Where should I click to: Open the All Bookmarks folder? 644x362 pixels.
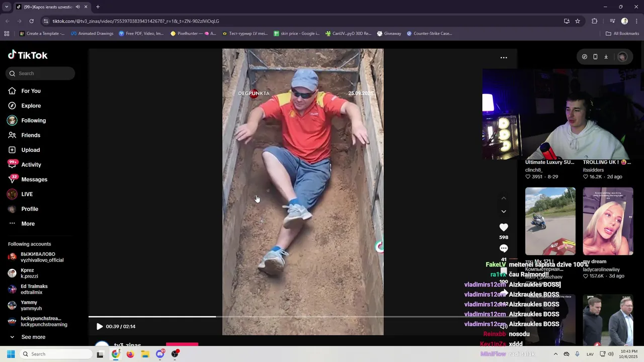[622, 34]
